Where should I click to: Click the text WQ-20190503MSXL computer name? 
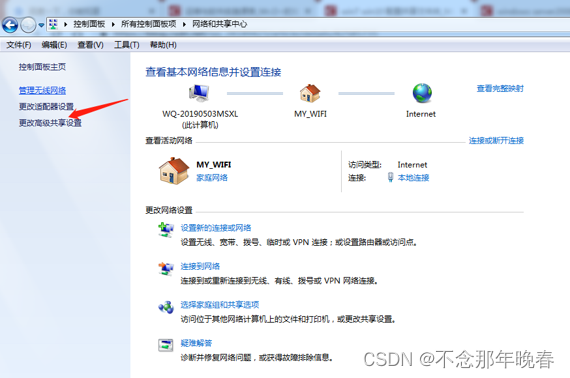(200, 114)
